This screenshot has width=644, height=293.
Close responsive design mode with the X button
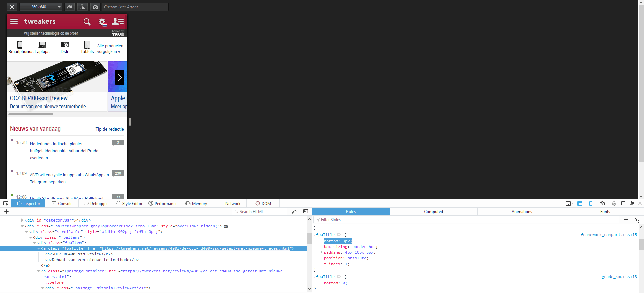click(12, 7)
